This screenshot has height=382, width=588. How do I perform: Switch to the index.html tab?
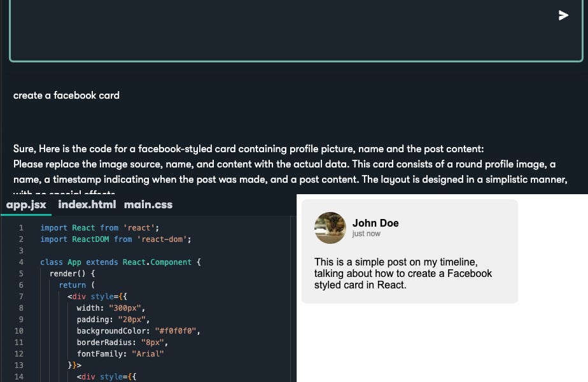pyautogui.click(x=87, y=204)
